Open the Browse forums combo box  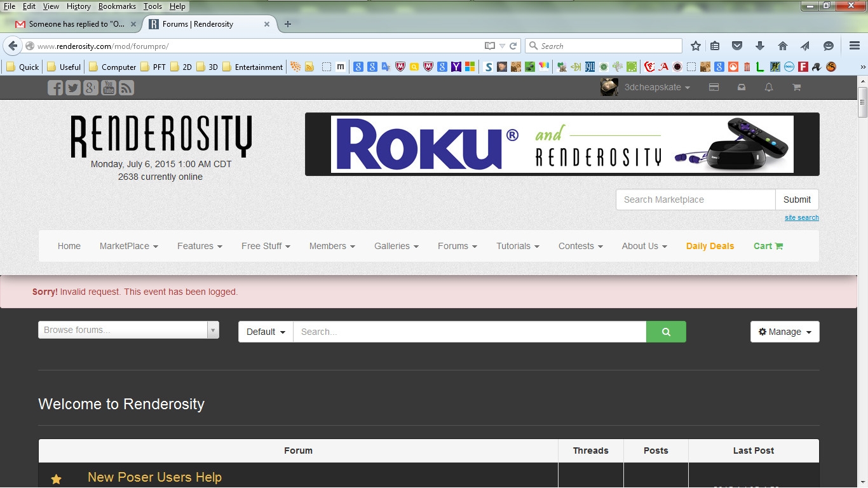point(128,330)
